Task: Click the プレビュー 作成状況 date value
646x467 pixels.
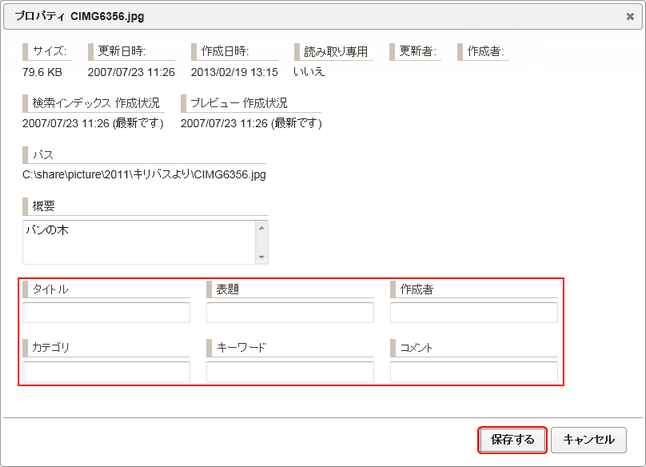Action: click(x=251, y=123)
